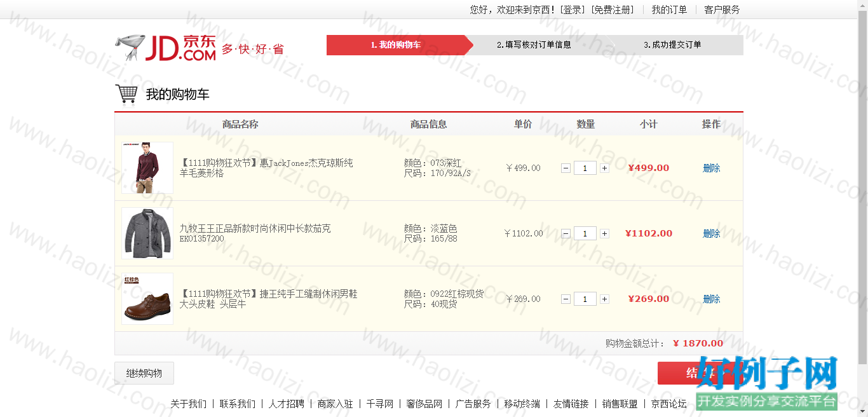868x417 pixels.
Task: Open 关于我们 footer link
Action: click(x=188, y=404)
